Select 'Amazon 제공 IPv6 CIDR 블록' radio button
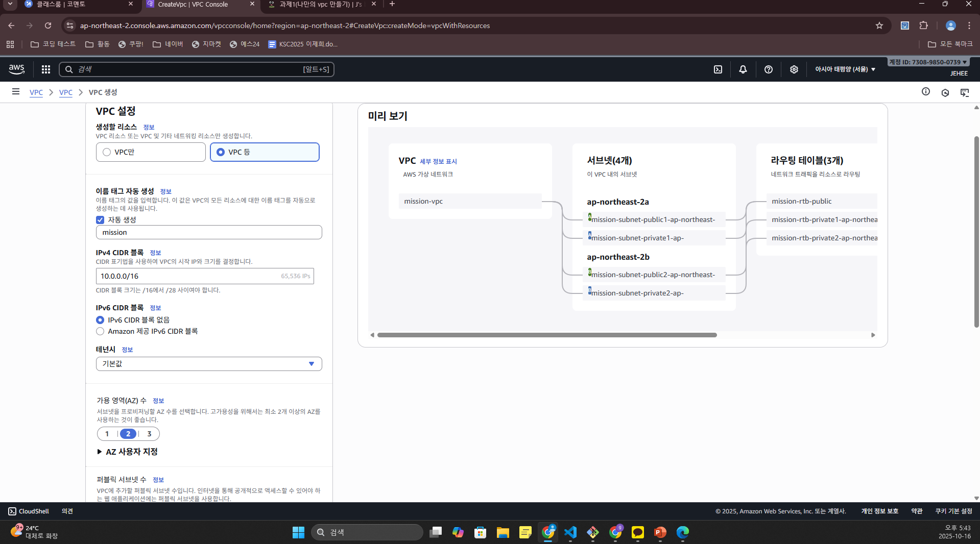Image resolution: width=980 pixels, height=544 pixels. [x=100, y=331]
